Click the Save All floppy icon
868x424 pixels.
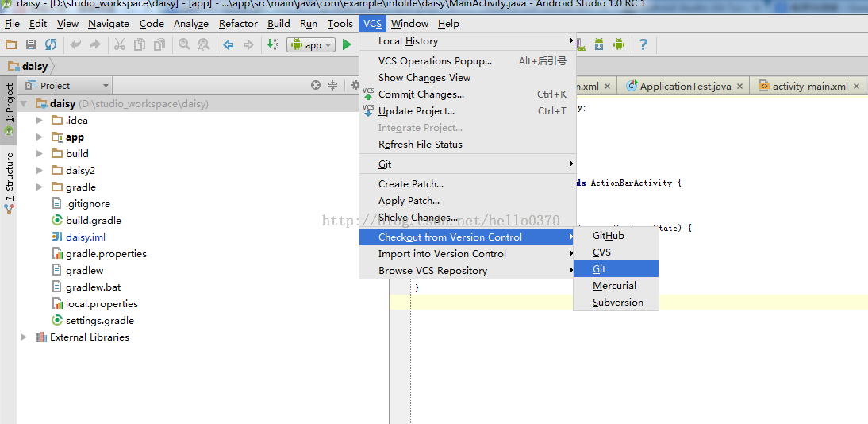(31, 45)
